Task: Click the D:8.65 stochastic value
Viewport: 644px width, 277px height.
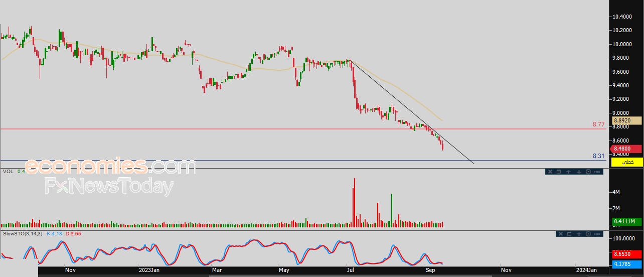Action: pos(73,234)
